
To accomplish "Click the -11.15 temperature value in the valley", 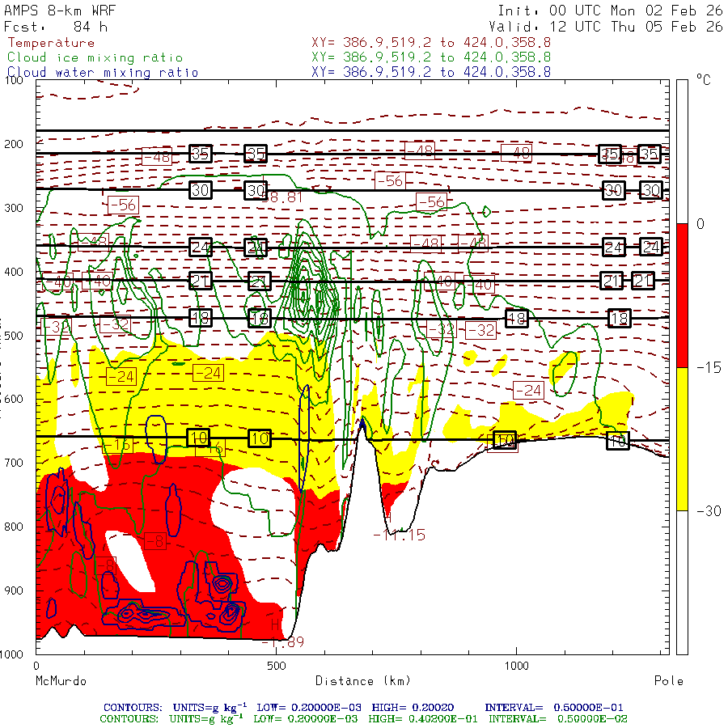I will [400, 535].
